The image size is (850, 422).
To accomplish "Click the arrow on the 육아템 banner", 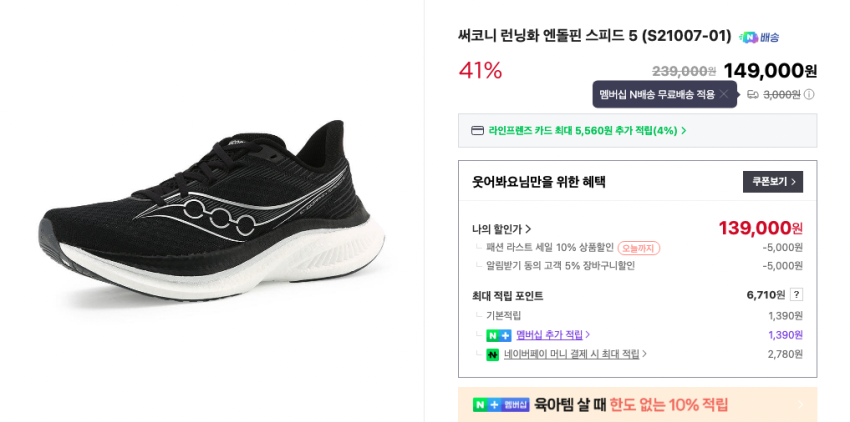I will click(799, 405).
